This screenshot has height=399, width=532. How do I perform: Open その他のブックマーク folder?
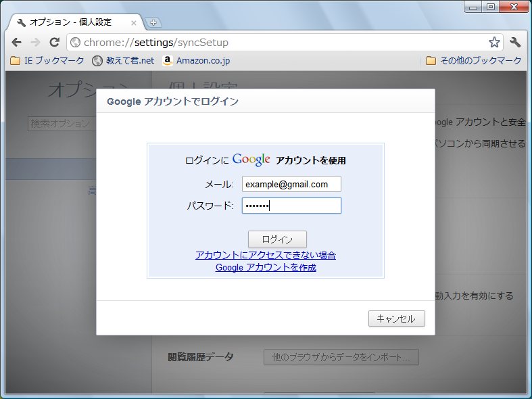(x=474, y=60)
